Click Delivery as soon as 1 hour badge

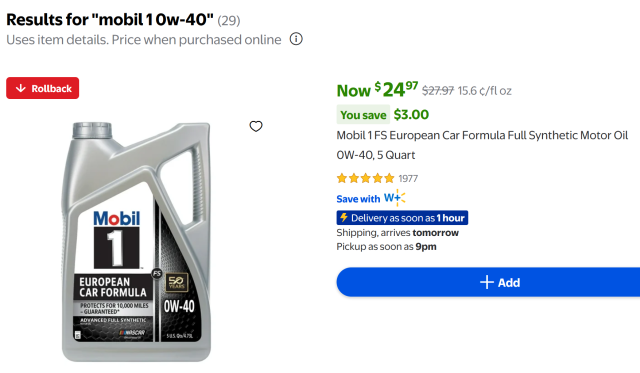pyautogui.click(x=402, y=218)
